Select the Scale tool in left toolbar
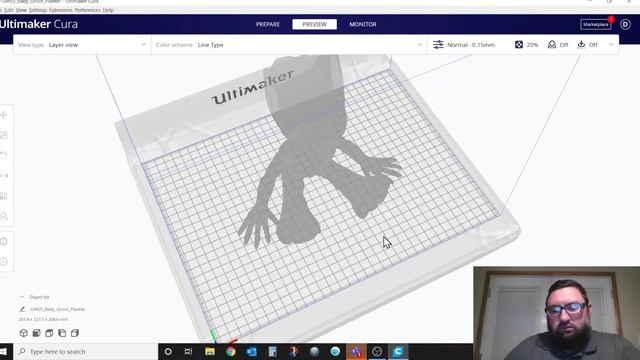Viewport: 640px width, 360px height. tap(4, 135)
